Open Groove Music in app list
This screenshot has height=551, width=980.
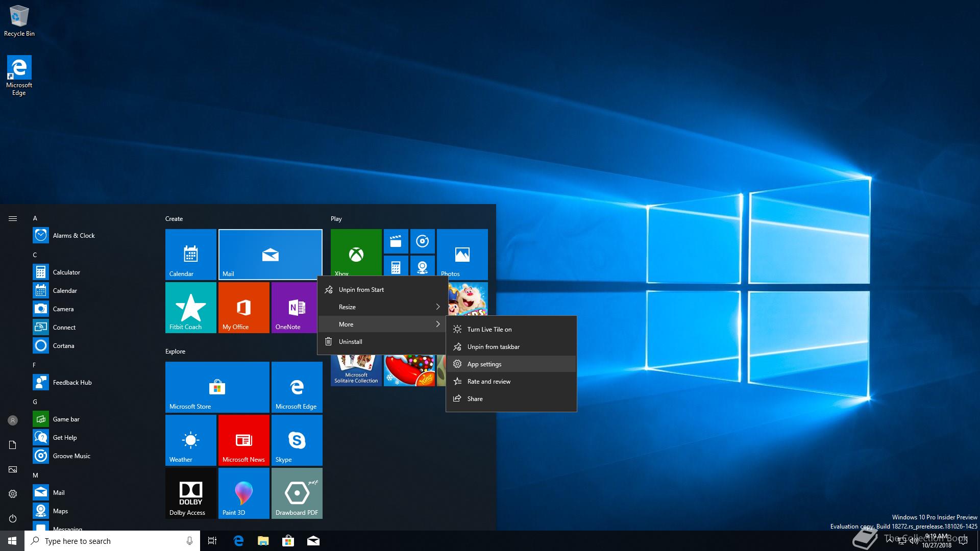pyautogui.click(x=71, y=456)
